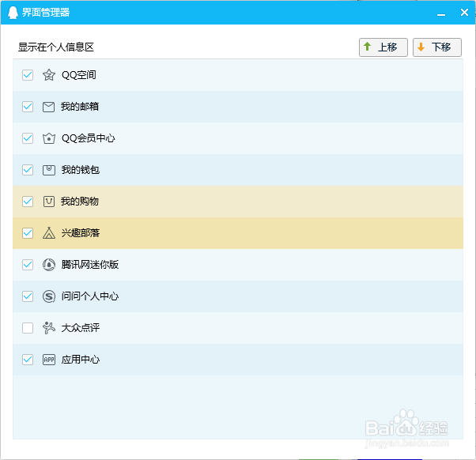The image size is (476, 460).
Task: Select the 腾讯网迷你版 row text
Action: pos(90,265)
